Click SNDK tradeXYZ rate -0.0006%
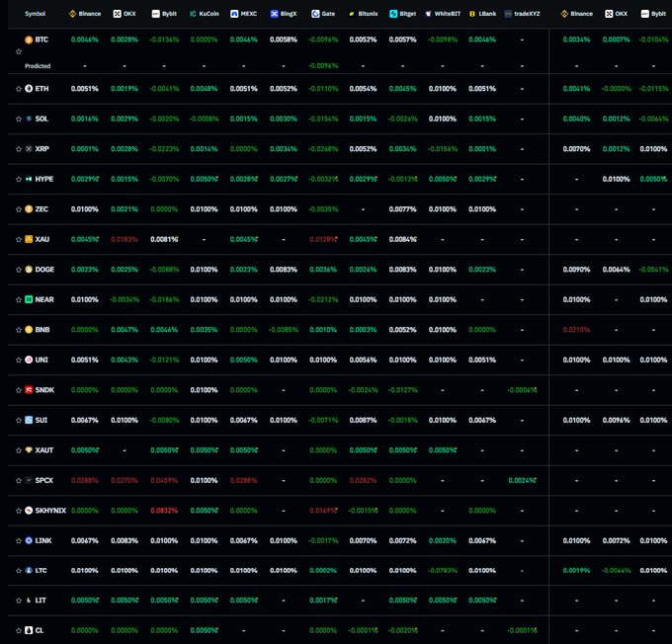Screen dimensions: 672x644 522,390
